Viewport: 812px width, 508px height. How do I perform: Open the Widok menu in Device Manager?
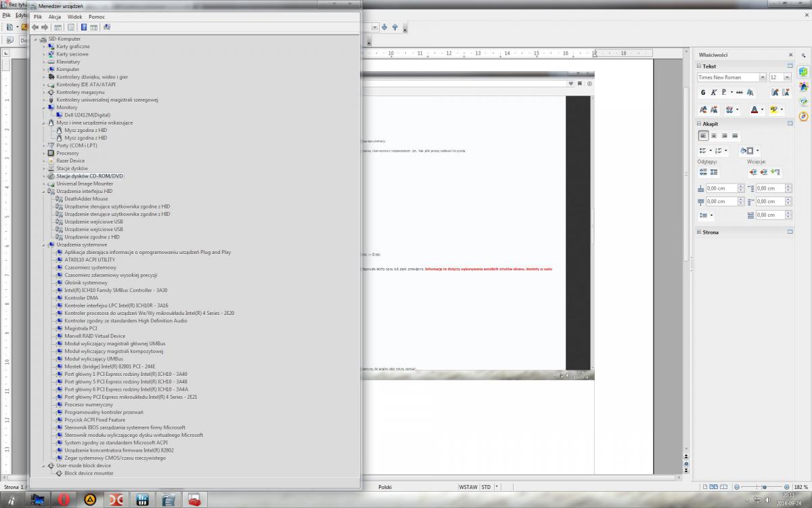pos(75,16)
